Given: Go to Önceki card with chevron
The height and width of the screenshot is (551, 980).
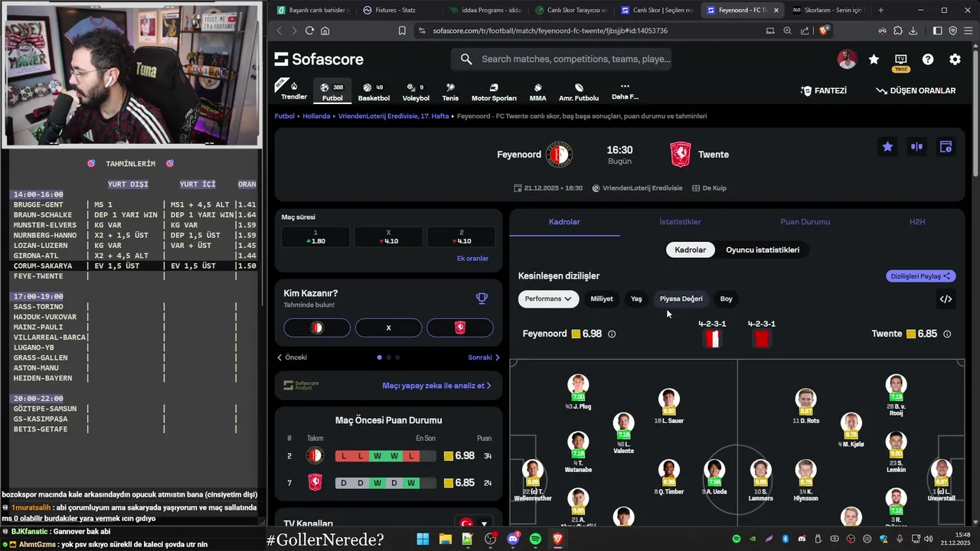Looking at the screenshot, I should pos(292,357).
